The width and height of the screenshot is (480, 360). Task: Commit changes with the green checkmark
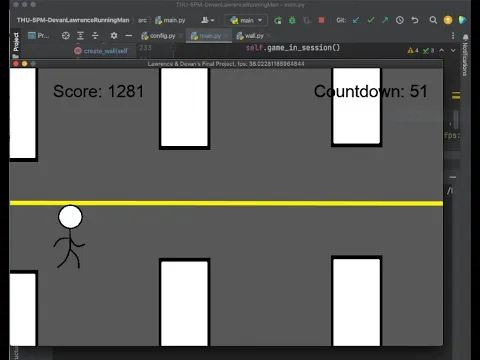point(371,20)
